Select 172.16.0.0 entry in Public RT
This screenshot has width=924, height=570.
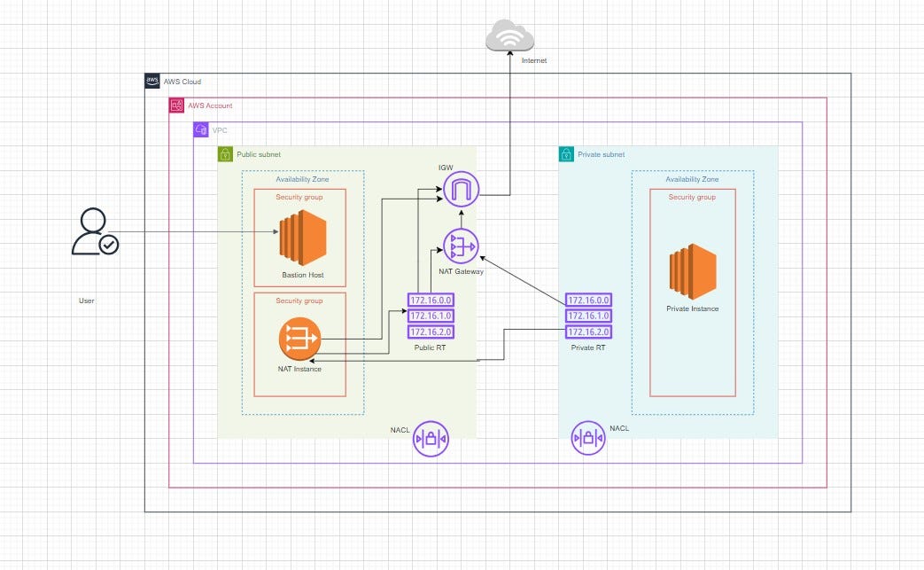point(430,301)
